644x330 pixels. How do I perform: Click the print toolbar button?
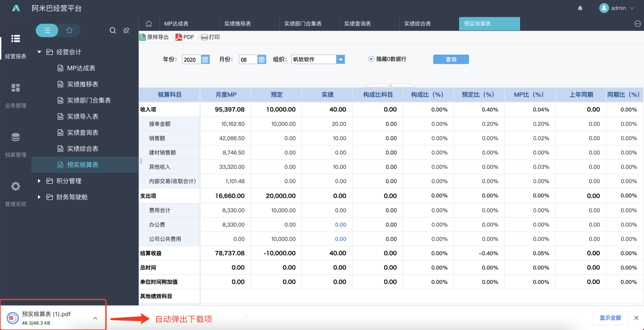tap(210, 37)
